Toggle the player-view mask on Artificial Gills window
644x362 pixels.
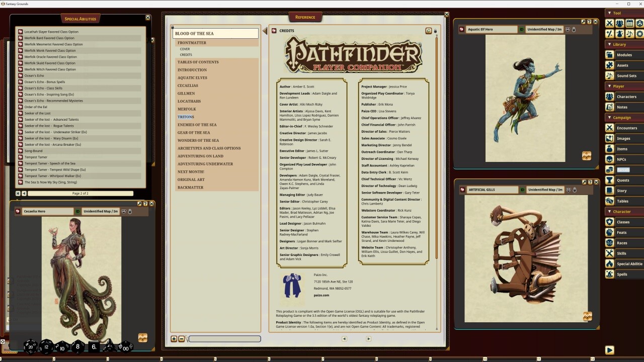(x=568, y=190)
